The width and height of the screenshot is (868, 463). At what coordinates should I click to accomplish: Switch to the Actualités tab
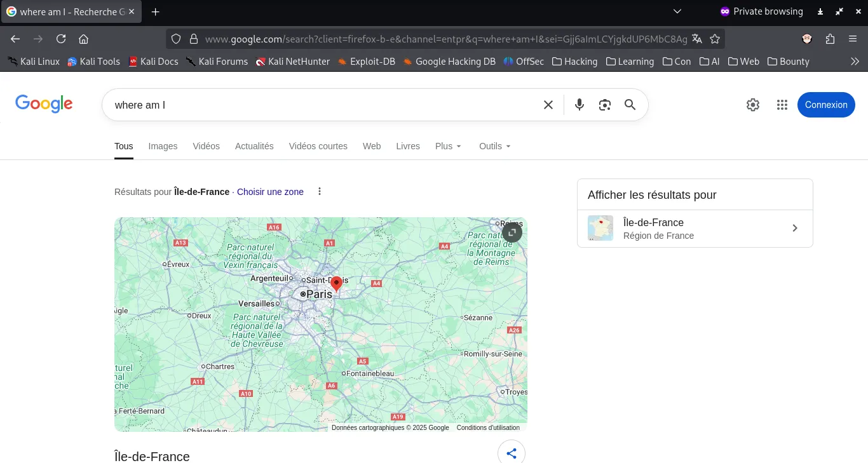point(254,146)
